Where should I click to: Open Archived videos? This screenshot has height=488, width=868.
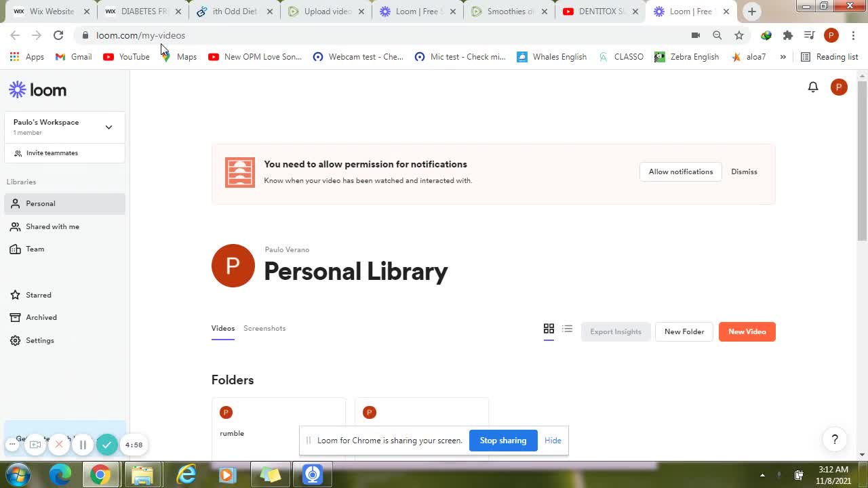coord(65,317)
